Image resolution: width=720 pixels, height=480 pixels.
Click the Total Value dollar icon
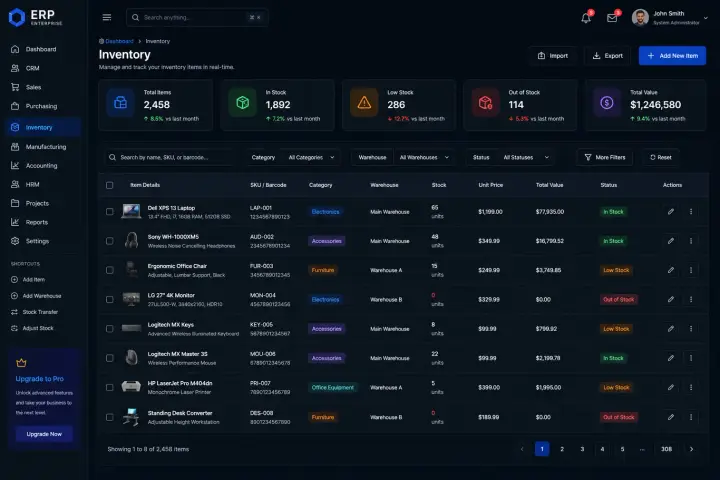607,102
